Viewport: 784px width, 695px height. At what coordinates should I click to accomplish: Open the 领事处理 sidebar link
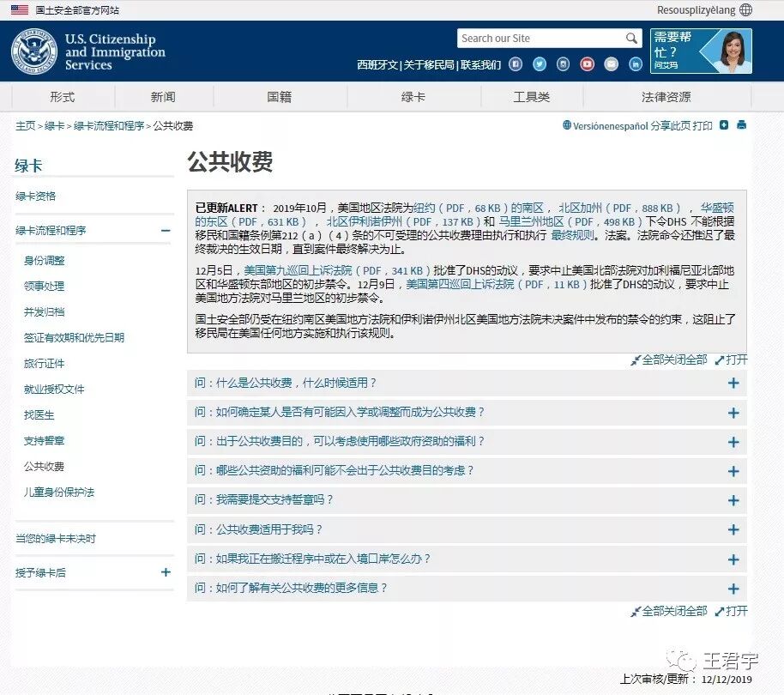pos(44,286)
